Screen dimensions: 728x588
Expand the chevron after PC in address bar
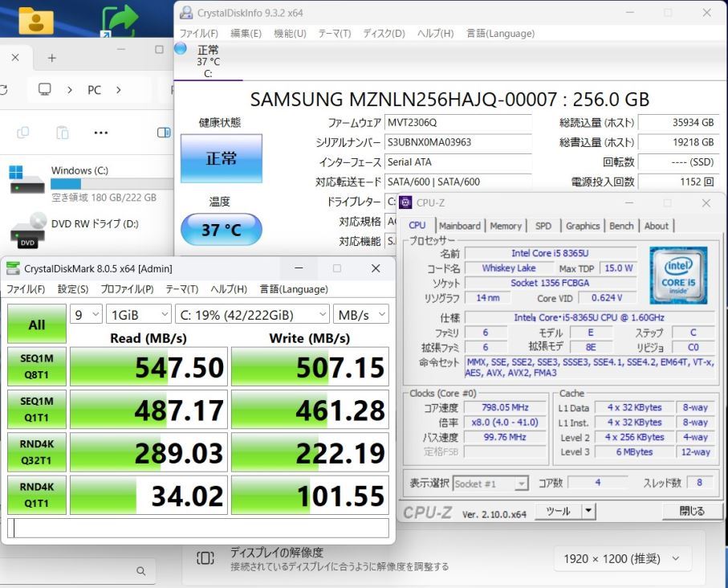(x=119, y=90)
